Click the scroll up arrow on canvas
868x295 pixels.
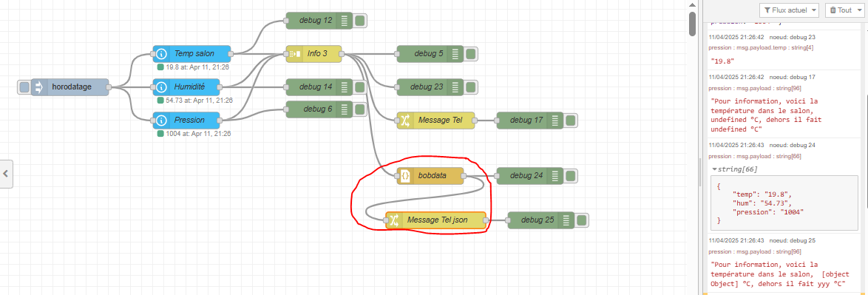point(692,4)
